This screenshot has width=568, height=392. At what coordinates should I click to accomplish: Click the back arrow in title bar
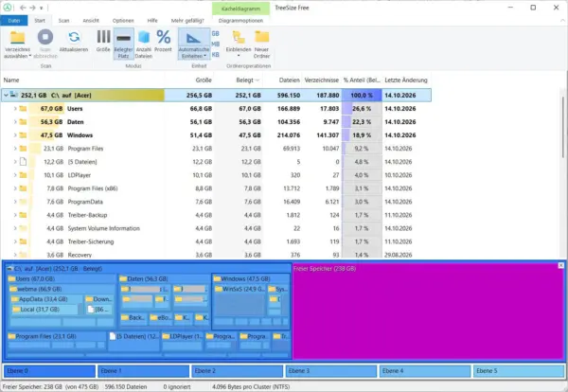coord(23,8)
